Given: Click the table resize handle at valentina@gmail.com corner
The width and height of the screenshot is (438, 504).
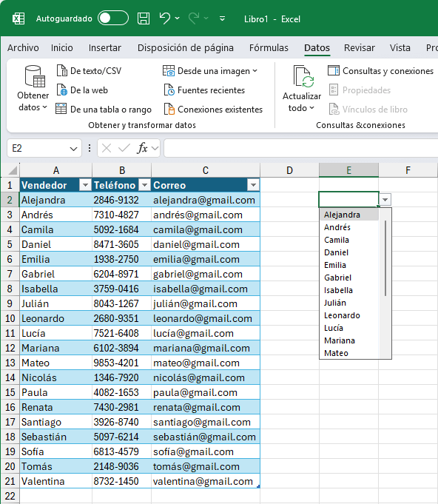Looking at the screenshot, I should click(258, 487).
